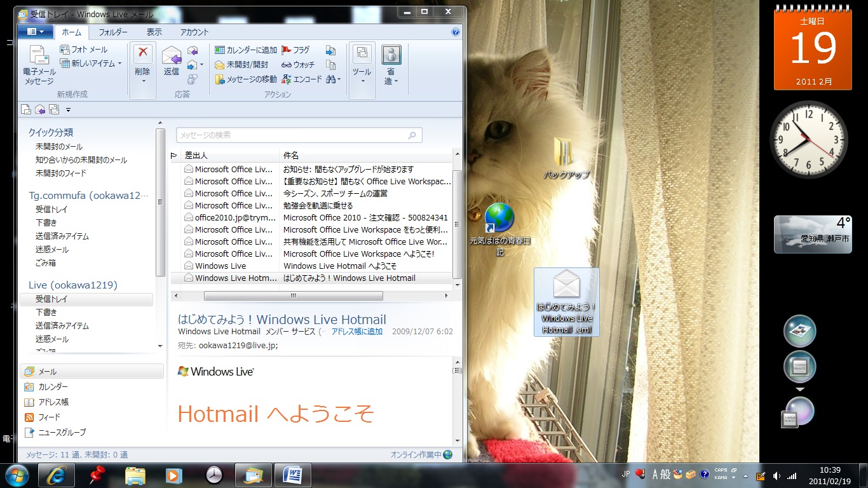
Task: Open the forward icon's dropdown arrow
Action: [x=202, y=65]
